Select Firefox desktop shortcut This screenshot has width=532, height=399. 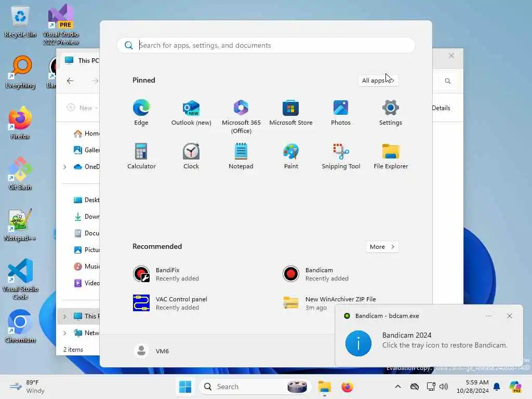tap(20, 123)
